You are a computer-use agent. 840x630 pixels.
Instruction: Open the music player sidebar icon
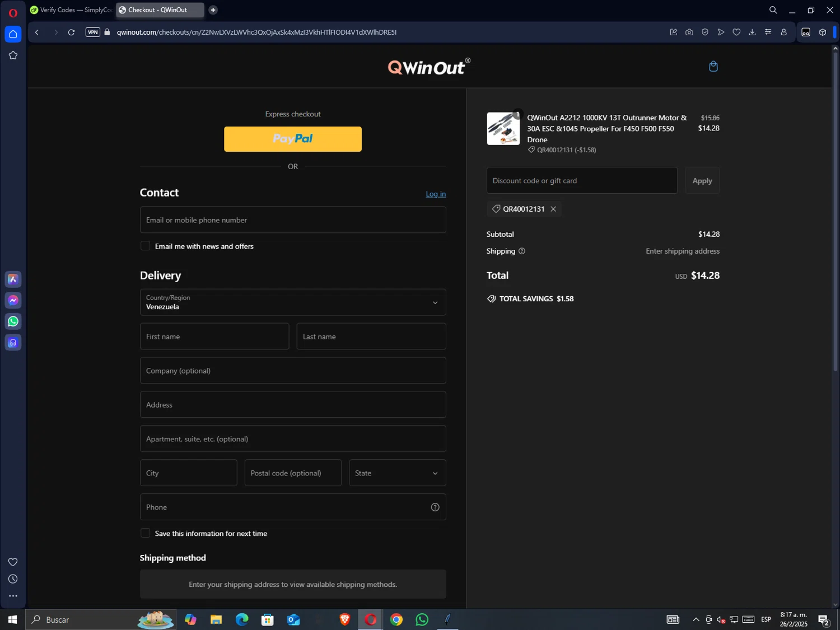click(x=13, y=343)
